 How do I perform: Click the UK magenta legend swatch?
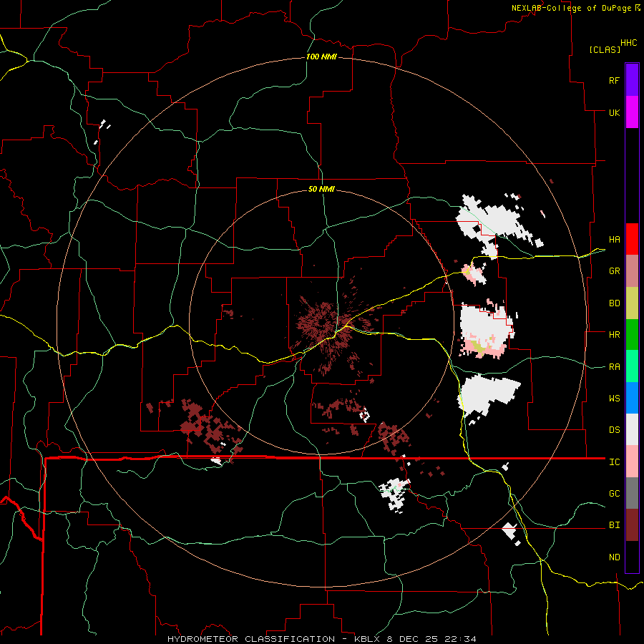coord(632,112)
